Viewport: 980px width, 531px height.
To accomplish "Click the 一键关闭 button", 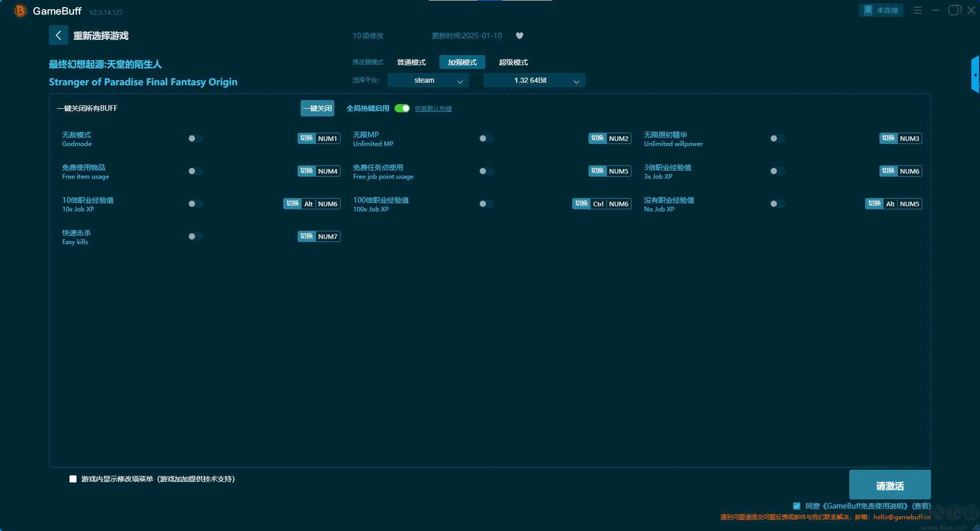I will (x=317, y=108).
